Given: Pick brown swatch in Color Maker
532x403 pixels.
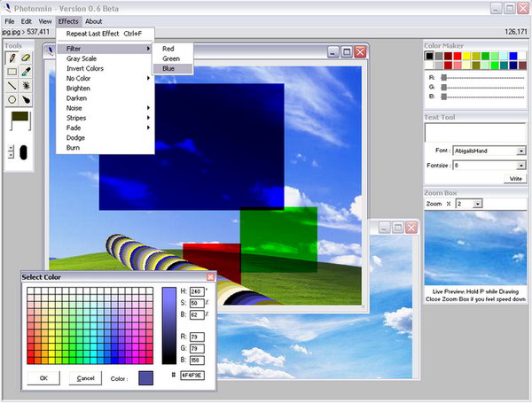Looking at the screenshot, I should point(522,65).
